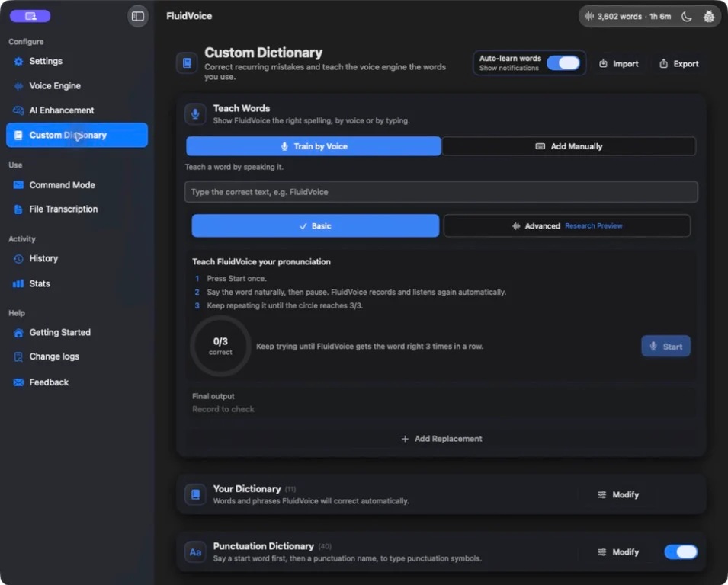Click the File Transcription document icon
Image resolution: width=728 pixels, height=585 pixels.
pyautogui.click(x=18, y=209)
